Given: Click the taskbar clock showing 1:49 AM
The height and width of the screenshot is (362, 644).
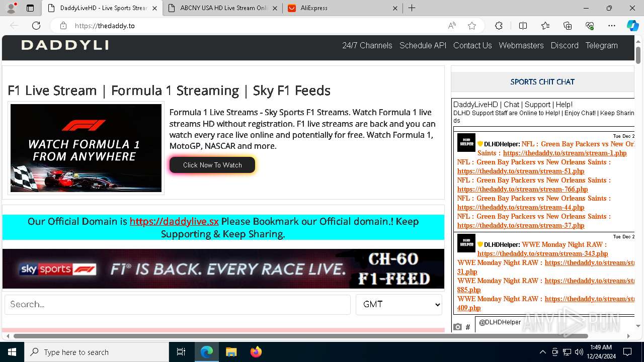Looking at the screenshot, I should 601,352.
